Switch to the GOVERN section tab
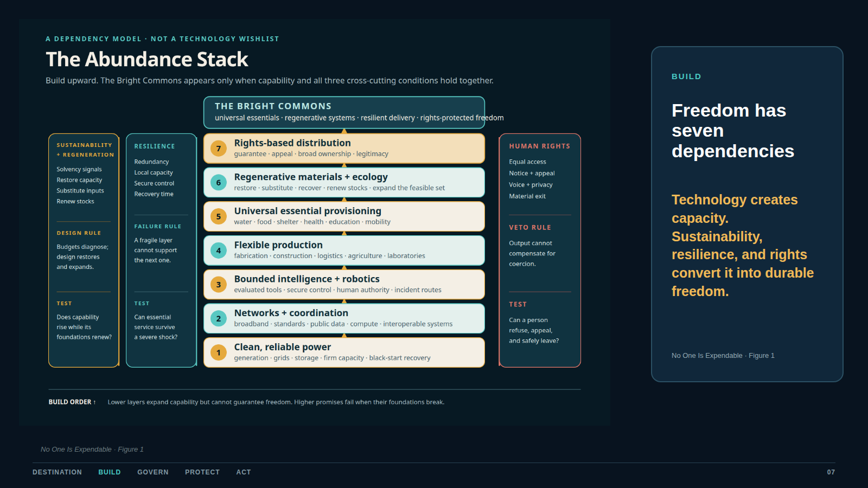868x488 pixels. [x=153, y=472]
